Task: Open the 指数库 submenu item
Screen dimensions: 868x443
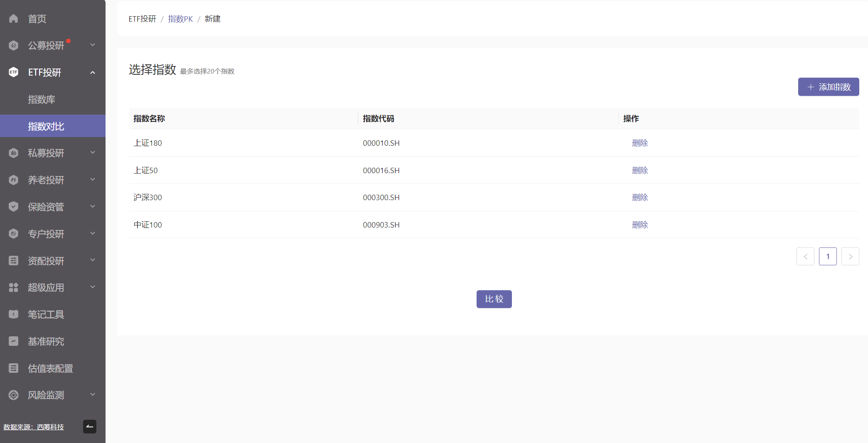Action: pyautogui.click(x=42, y=100)
